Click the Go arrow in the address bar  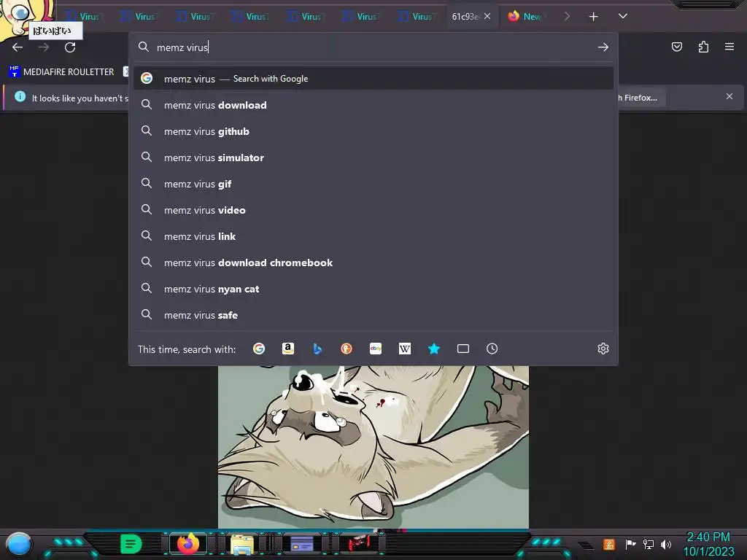click(603, 47)
